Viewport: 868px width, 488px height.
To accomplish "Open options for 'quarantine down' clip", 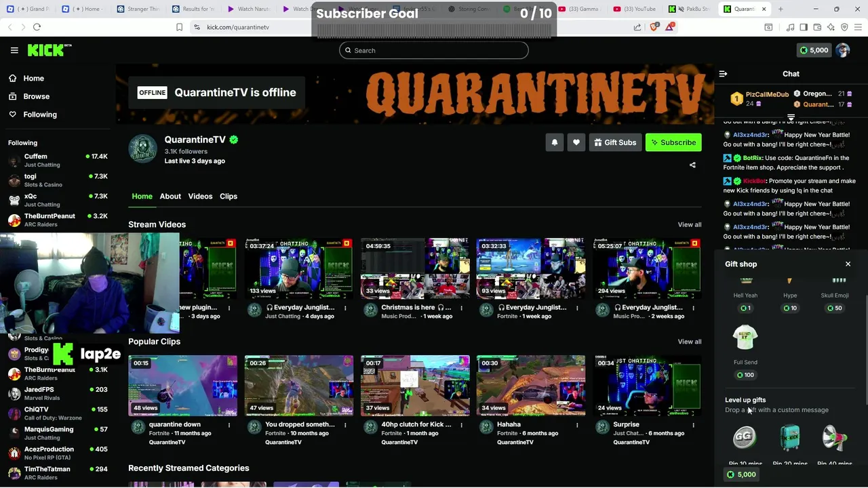I will (x=229, y=425).
